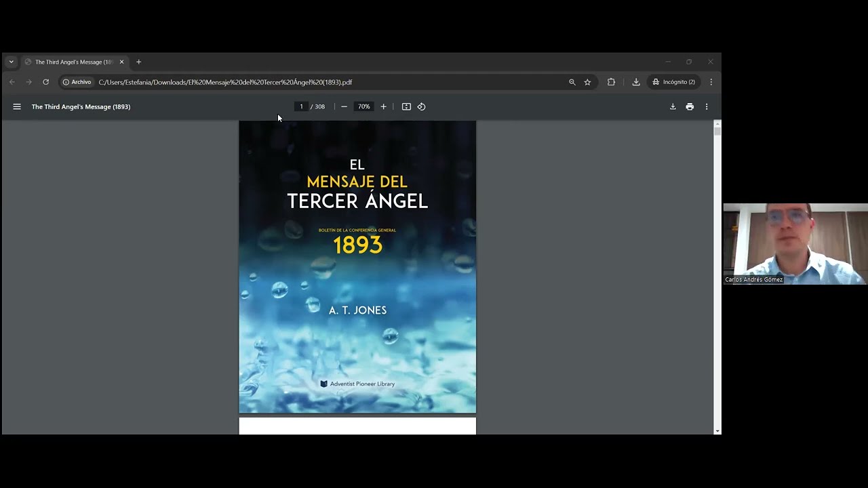Open Chrome three-dot menu
This screenshot has width=868, height=488.
pyautogui.click(x=711, y=82)
